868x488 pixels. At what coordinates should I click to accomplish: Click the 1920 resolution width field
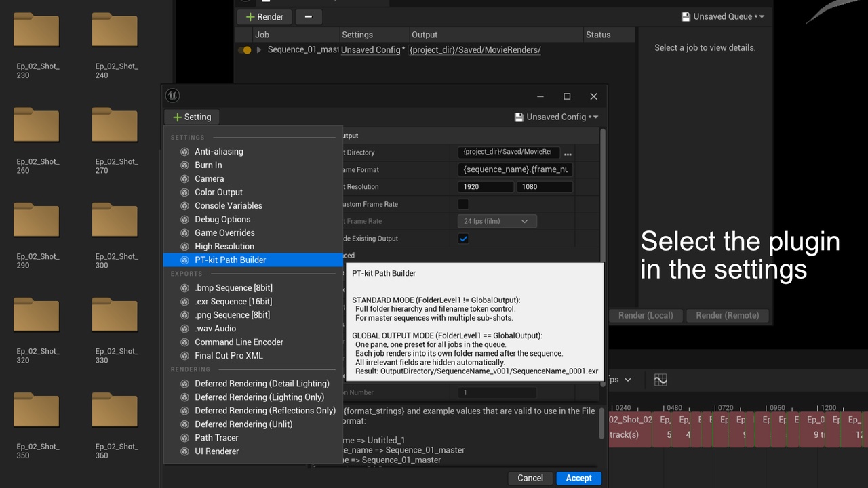tap(486, 187)
